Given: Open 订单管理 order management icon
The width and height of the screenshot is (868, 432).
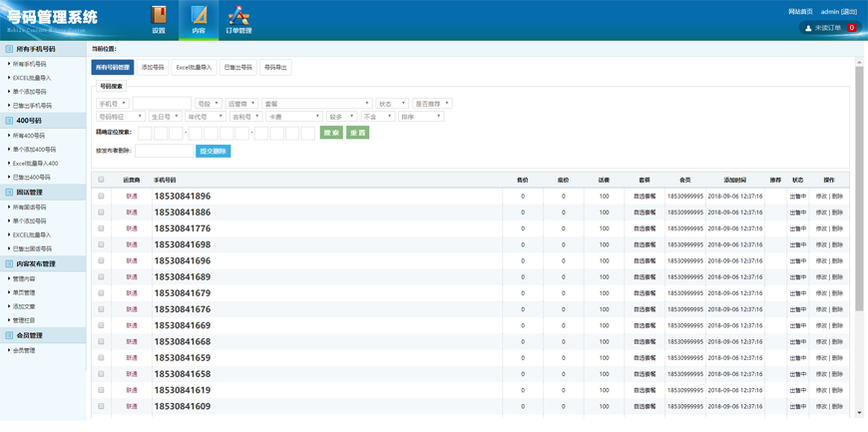Looking at the screenshot, I should tap(238, 15).
